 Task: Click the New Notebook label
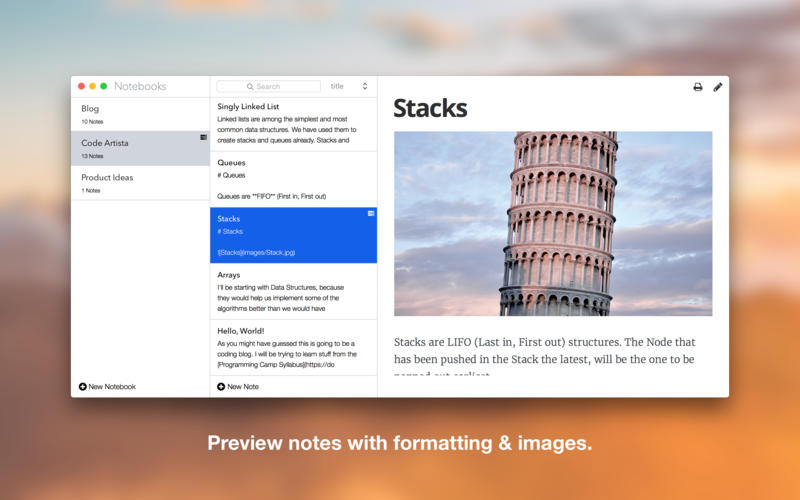112,387
